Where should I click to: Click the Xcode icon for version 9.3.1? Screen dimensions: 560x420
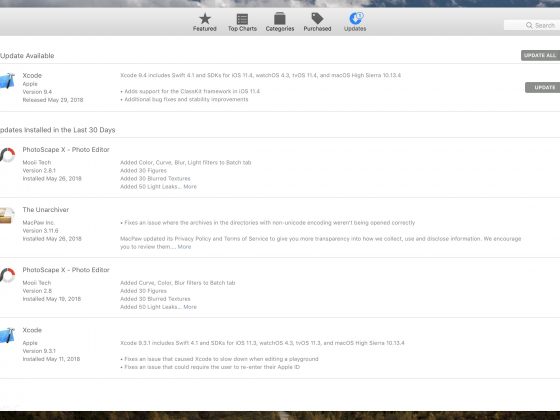point(7,336)
